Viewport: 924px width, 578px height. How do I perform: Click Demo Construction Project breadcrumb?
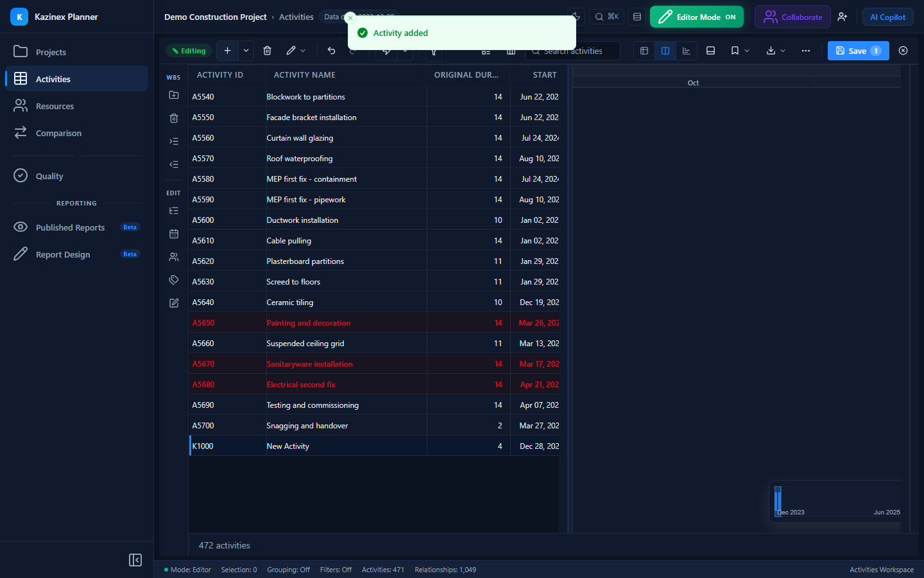point(215,17)
